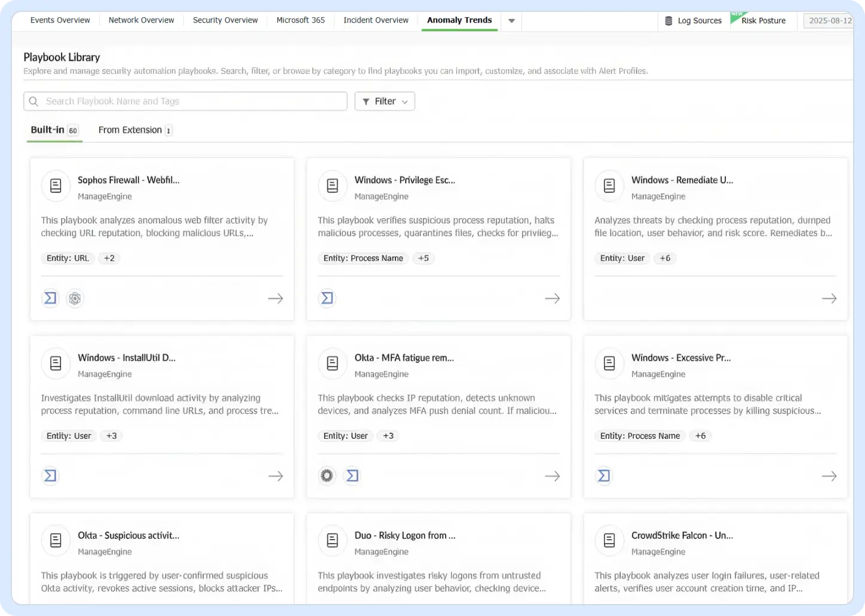Click the PowerShell icon on Windows Excessive Pr card
This screenshot has height=616, width=865.
pos(605,476)
